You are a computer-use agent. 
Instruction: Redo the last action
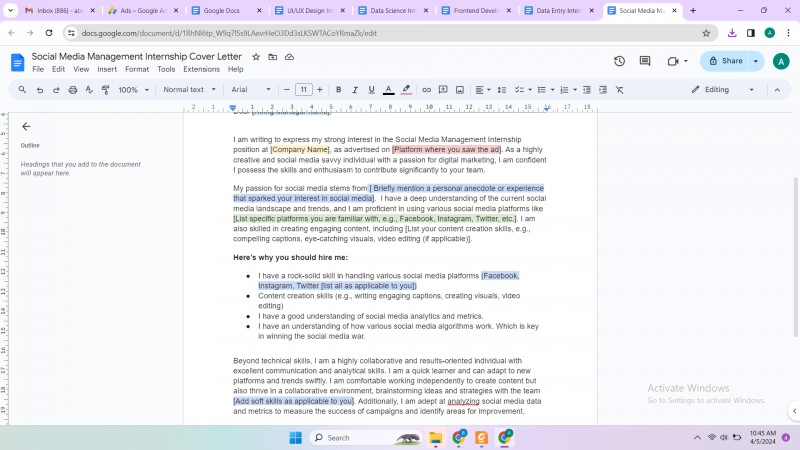coord(56,90)
